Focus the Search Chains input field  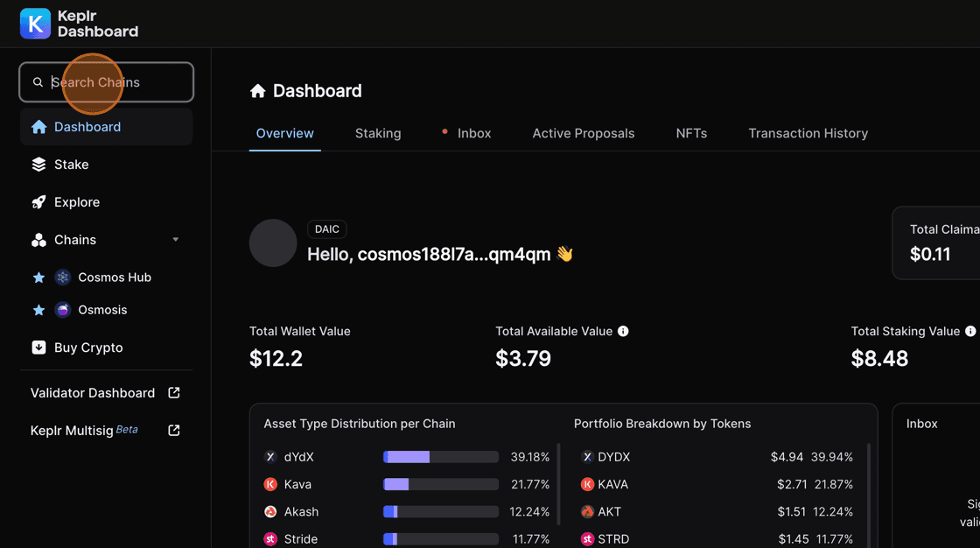pyautogui.click(x=118, y=82)
